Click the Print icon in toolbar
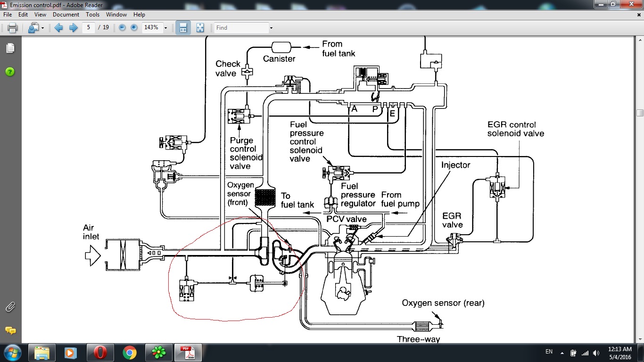 12,28
